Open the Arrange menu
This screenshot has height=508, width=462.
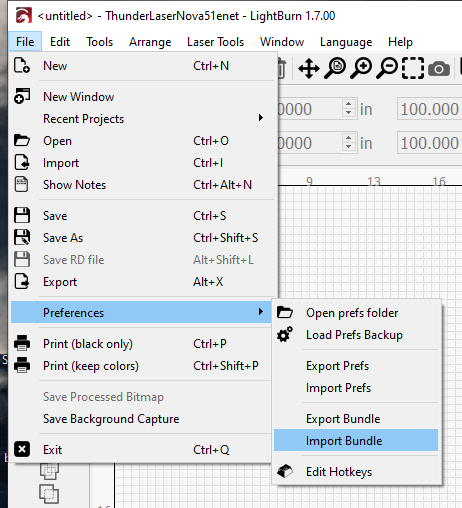[150, 42]
